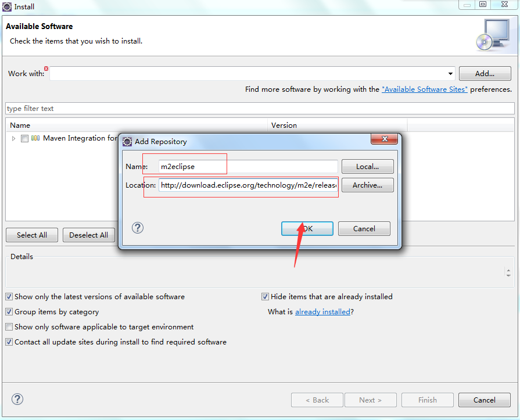Click the install wizard computer graphic

coord(493,35)
